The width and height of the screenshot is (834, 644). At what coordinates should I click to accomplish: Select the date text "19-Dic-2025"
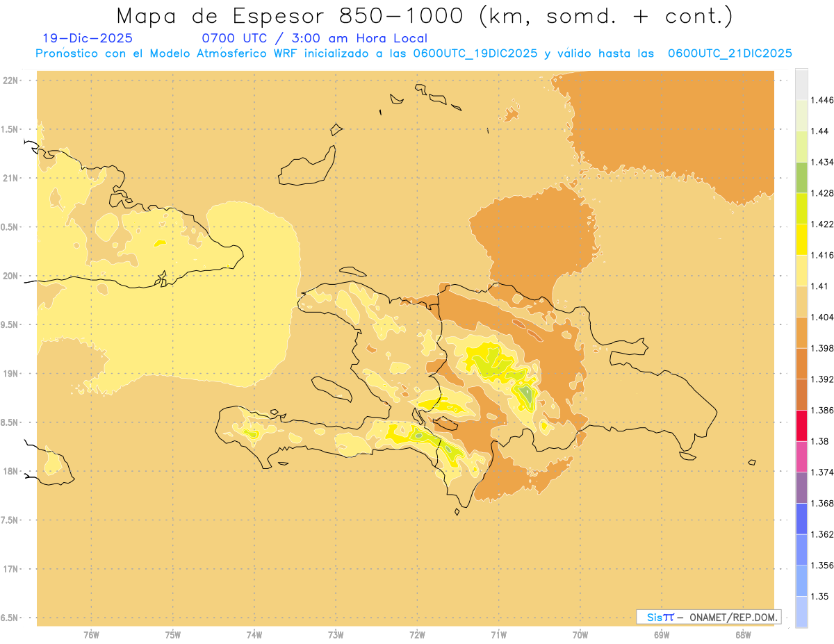(x=87, y=39)
